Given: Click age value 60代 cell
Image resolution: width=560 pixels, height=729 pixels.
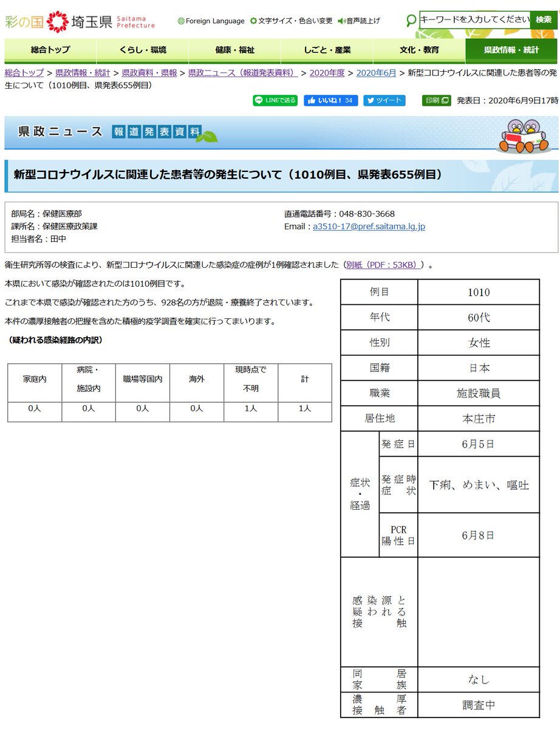Looking at the screenshot, I should coord(479,317).
